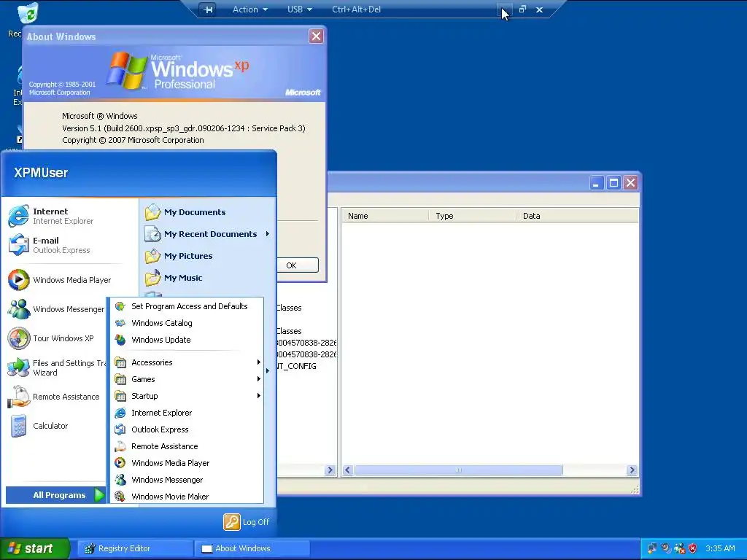This screenshot has width=747, height=560.
Task: Click the Start button
Action: tap(34, 548)
